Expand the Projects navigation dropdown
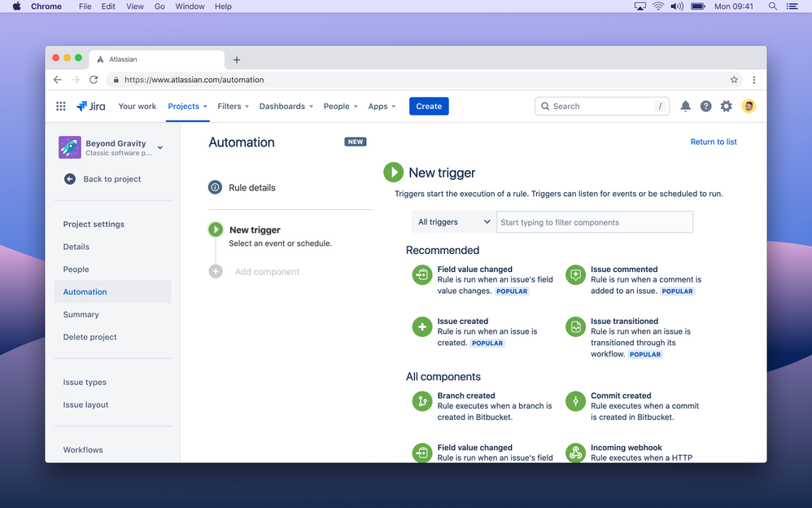Viewport: 812px width, 508px height. tap(187, 106)
